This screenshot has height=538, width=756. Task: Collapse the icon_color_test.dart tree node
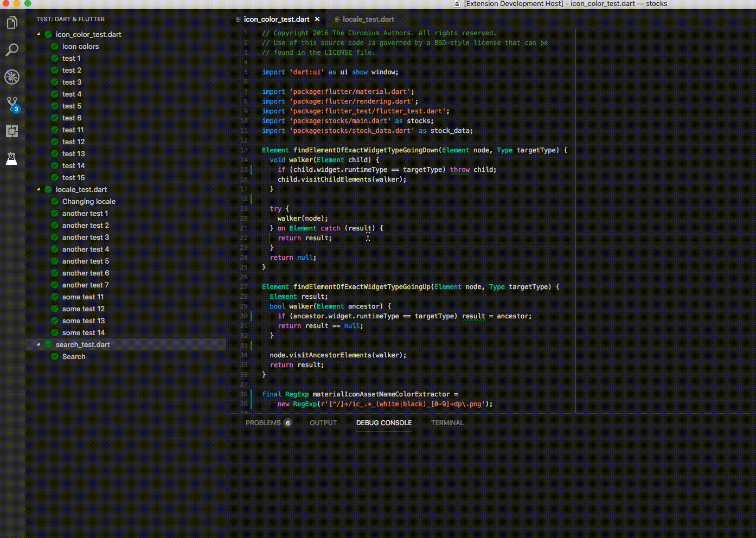(x=39, y=34)
